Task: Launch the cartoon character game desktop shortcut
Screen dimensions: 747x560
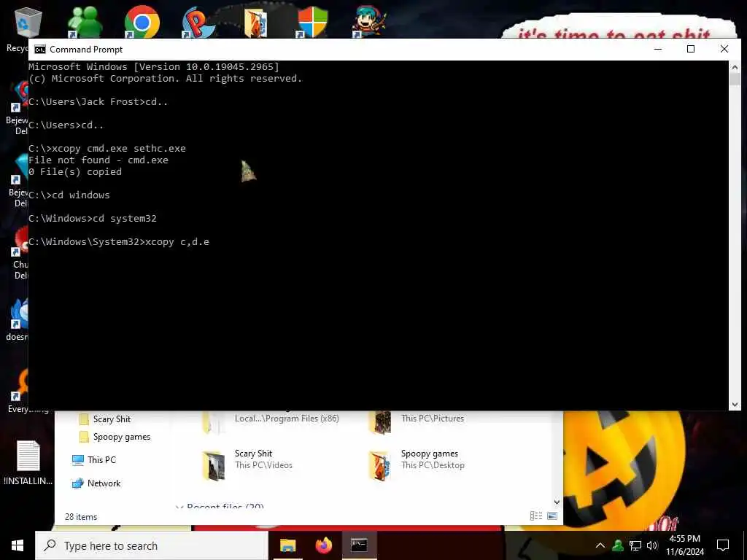Action: [369, 23]
